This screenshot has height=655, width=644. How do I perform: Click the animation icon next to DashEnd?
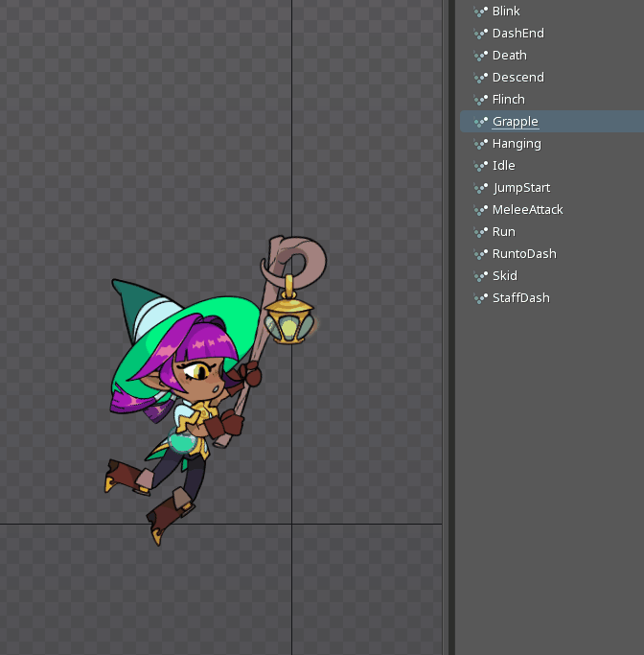coord(481,34)
